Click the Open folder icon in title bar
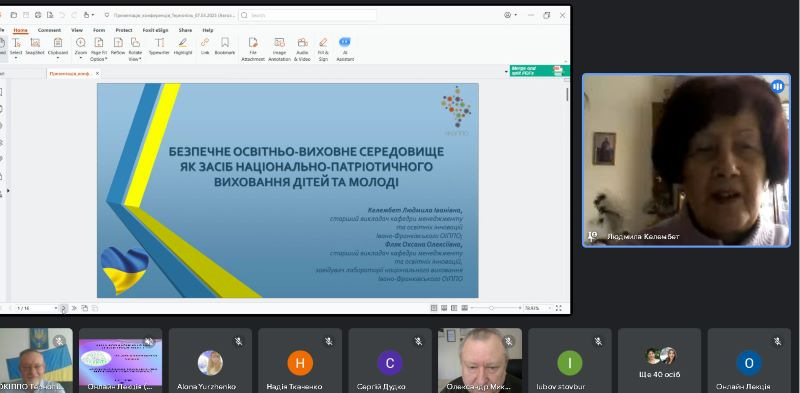This screenshot has width=800, height=393. 14,15
